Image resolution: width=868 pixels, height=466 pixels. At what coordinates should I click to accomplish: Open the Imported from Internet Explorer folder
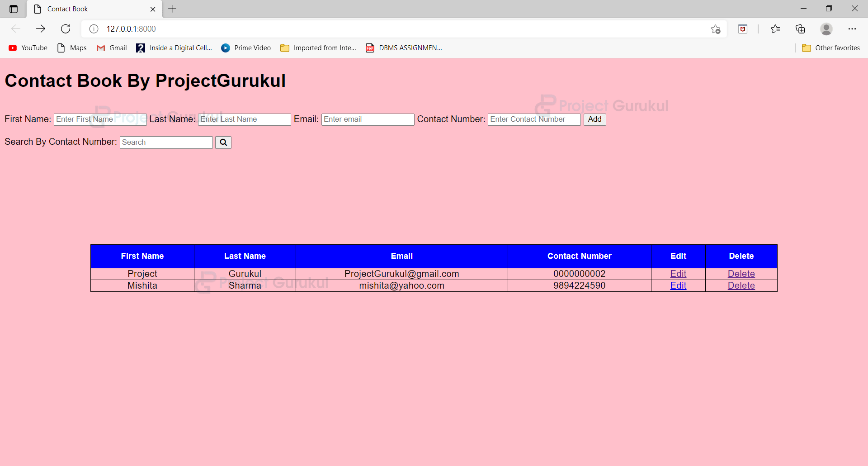click(318, 48)
